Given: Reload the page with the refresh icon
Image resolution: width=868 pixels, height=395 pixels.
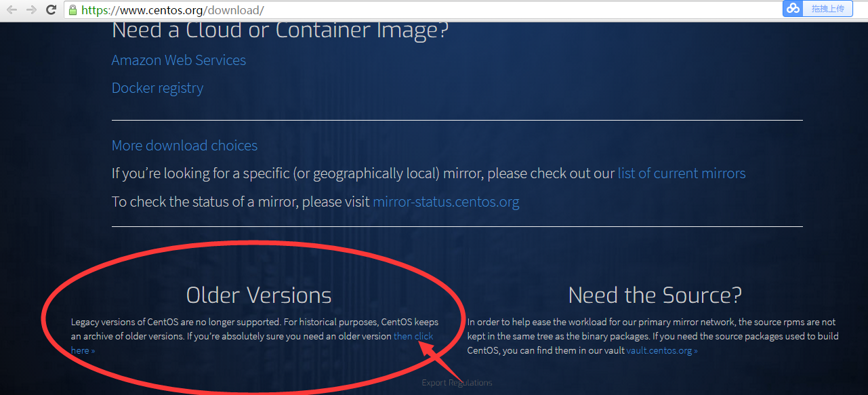Looking at the screenshot, I should point(51,9).
